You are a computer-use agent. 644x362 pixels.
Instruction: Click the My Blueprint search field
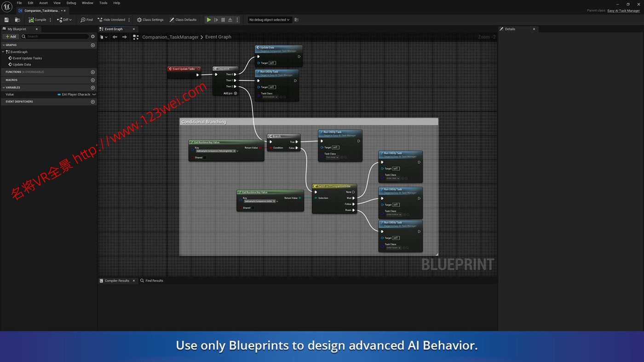click(x=55, y=36)
